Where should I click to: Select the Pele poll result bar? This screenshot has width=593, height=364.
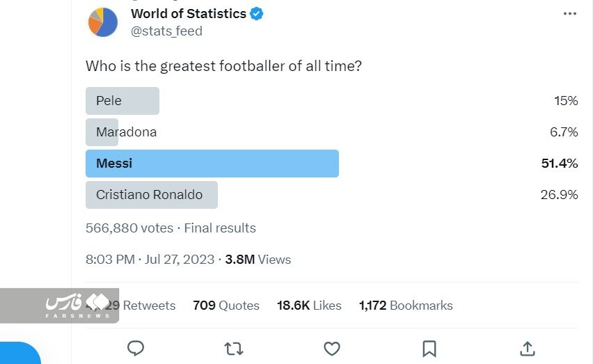[122, 101]
